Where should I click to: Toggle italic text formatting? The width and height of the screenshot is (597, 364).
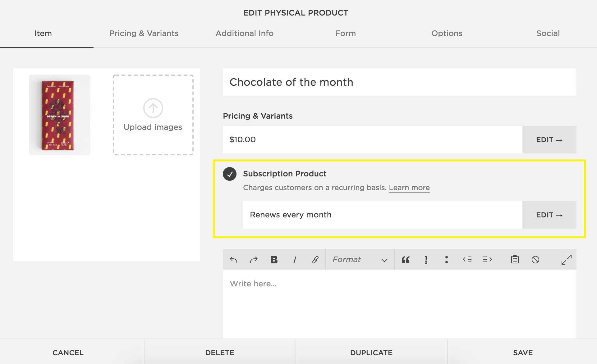[x=295, y=260]
